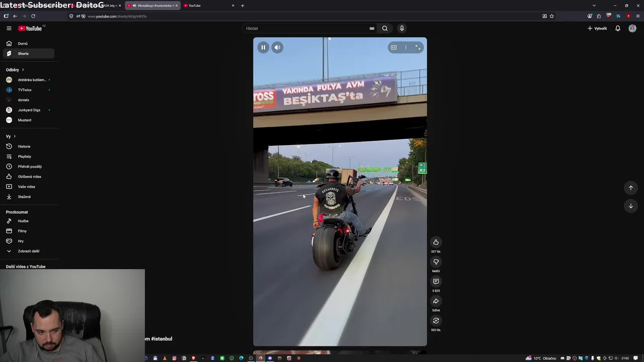Viewport: 644px width, 362px height.
Task: Open the taskbar clock showing 21:02
Action: [625, 358]
